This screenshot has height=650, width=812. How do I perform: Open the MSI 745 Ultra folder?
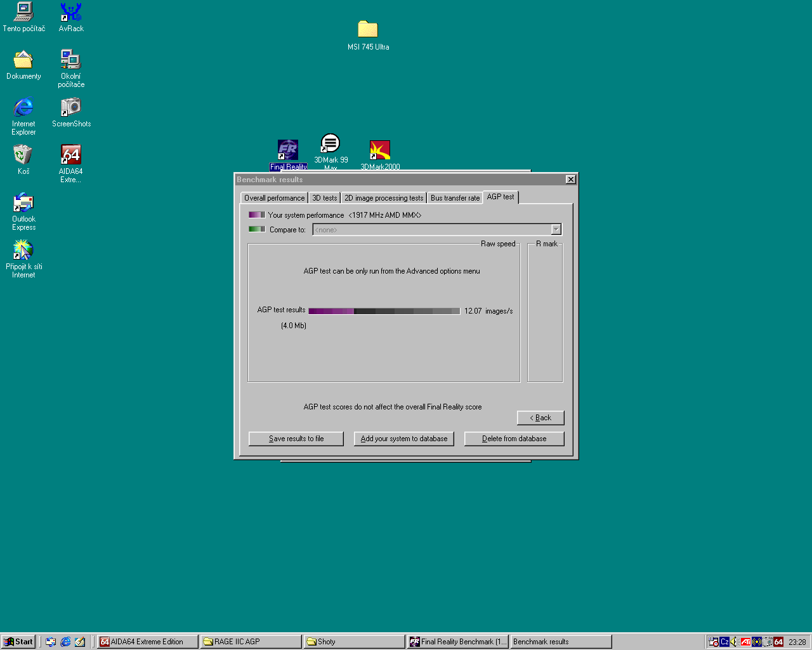point(368,30)
